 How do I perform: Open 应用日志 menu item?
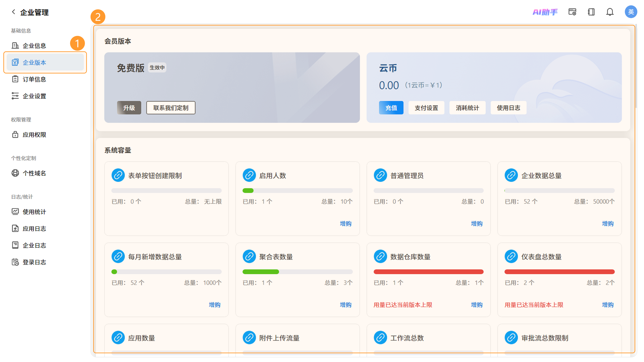point(45,228)
